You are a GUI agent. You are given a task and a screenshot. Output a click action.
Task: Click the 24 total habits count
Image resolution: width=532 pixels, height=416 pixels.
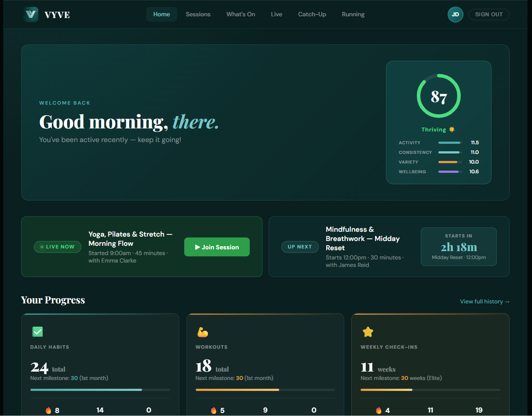point(47,367)
